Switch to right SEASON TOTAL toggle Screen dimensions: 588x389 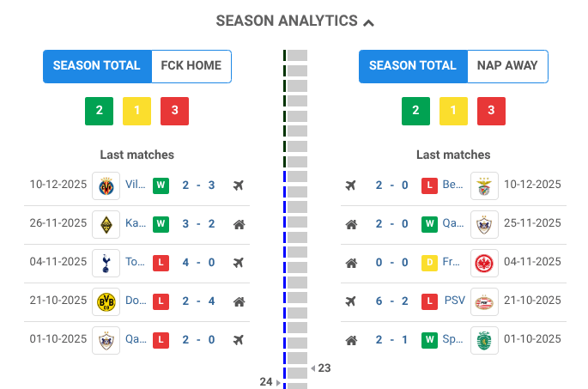click(413, 66)
